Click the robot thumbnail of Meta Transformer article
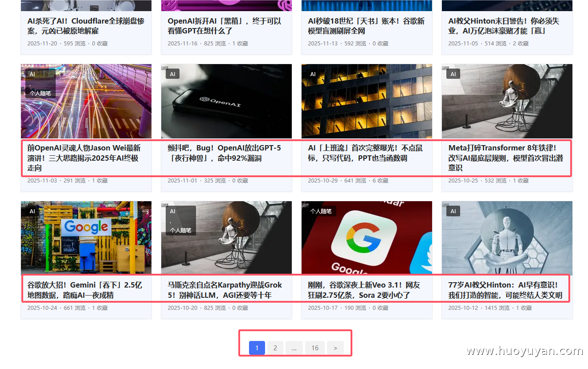 tap(507, 101)
